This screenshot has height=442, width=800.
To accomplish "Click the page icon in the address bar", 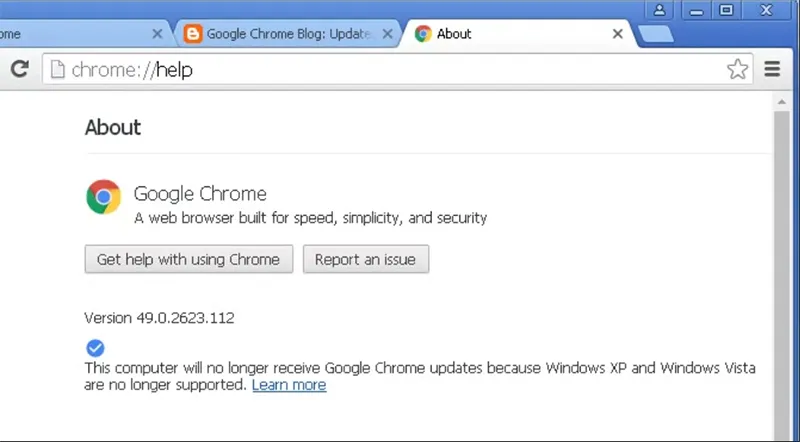I will pos(58,69).
